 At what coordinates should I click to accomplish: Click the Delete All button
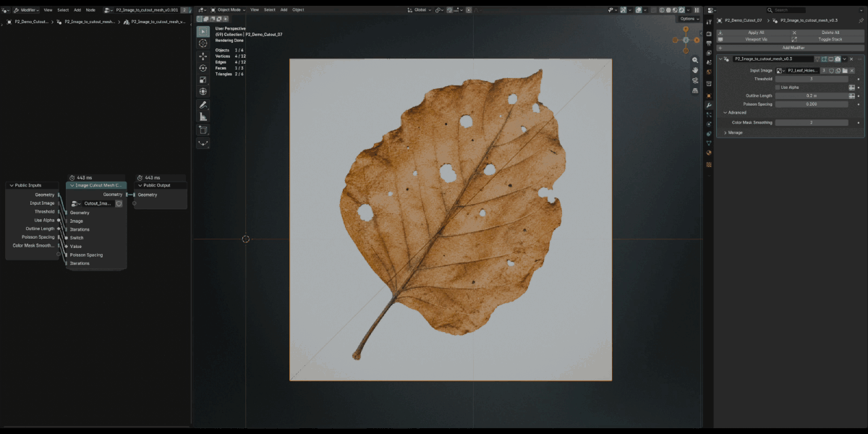827,33
